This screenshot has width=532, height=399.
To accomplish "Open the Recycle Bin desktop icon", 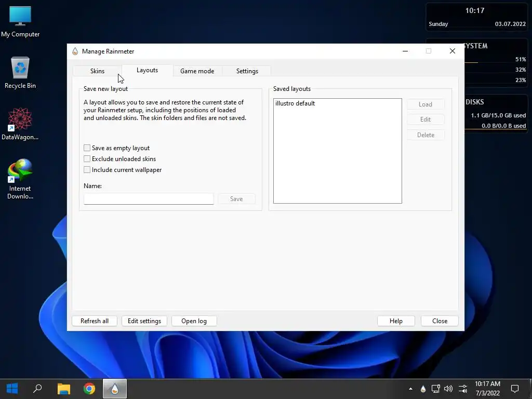I will point(20,73).
